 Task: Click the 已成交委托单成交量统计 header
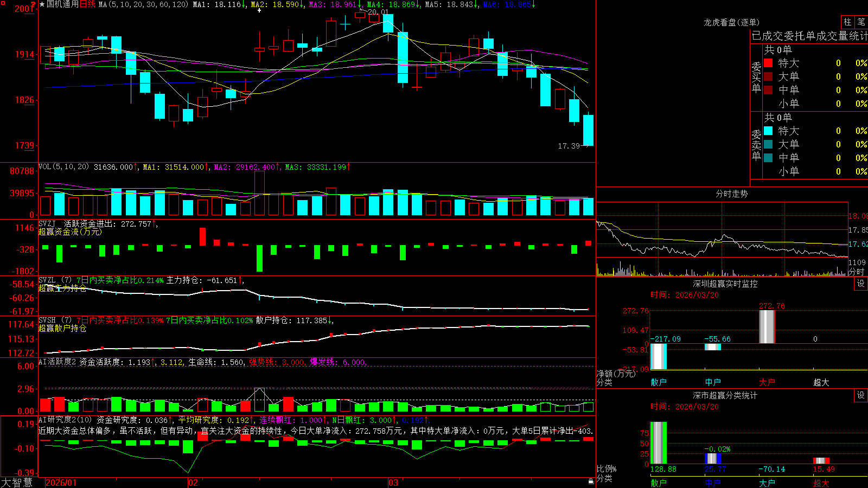[810, 36]
